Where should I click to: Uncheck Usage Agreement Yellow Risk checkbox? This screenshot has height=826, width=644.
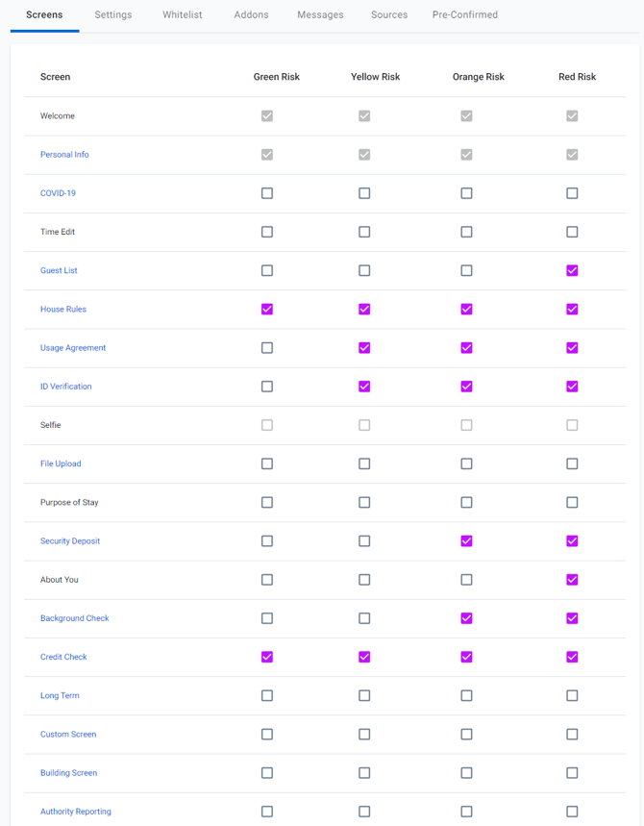coord(364,347)
